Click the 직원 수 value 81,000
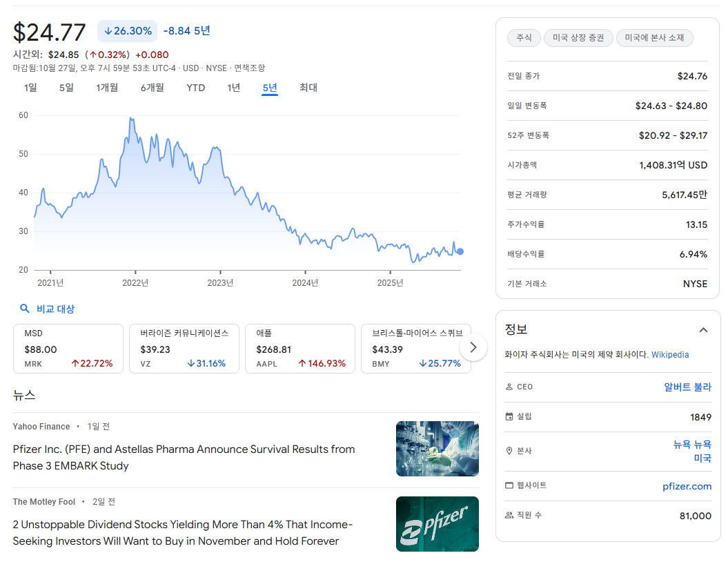Viewport: 728px width, 562px height. tap(696, 516)
